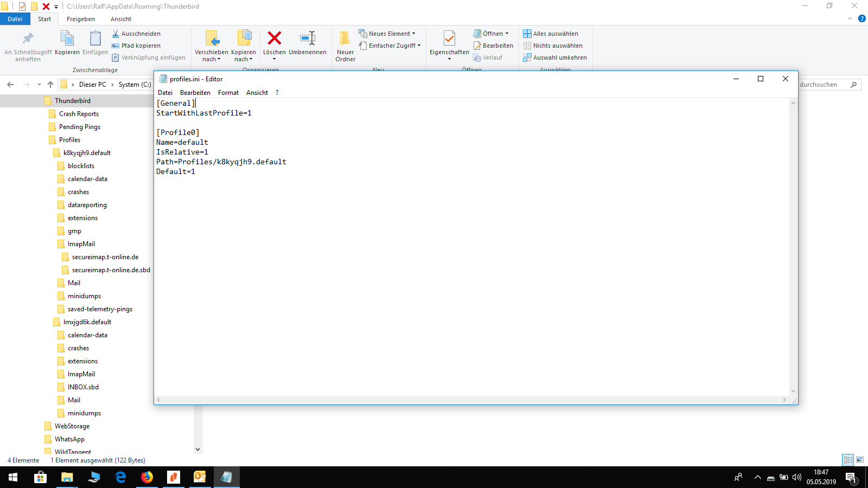Viewport: 868px width, 488px height.
Task: Expand the Einfacher Zugriff dropdown
Action: point(390,46)
